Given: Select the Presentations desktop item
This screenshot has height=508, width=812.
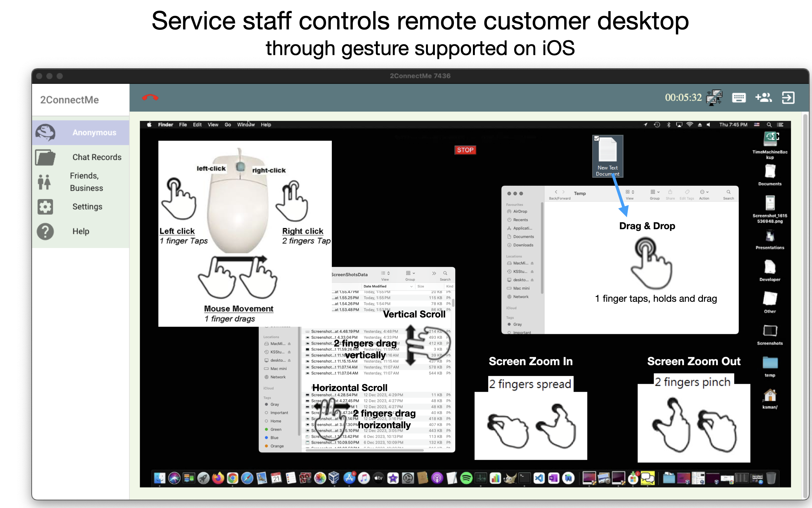Looking at the screenshot, I should [x=770, y=239].
